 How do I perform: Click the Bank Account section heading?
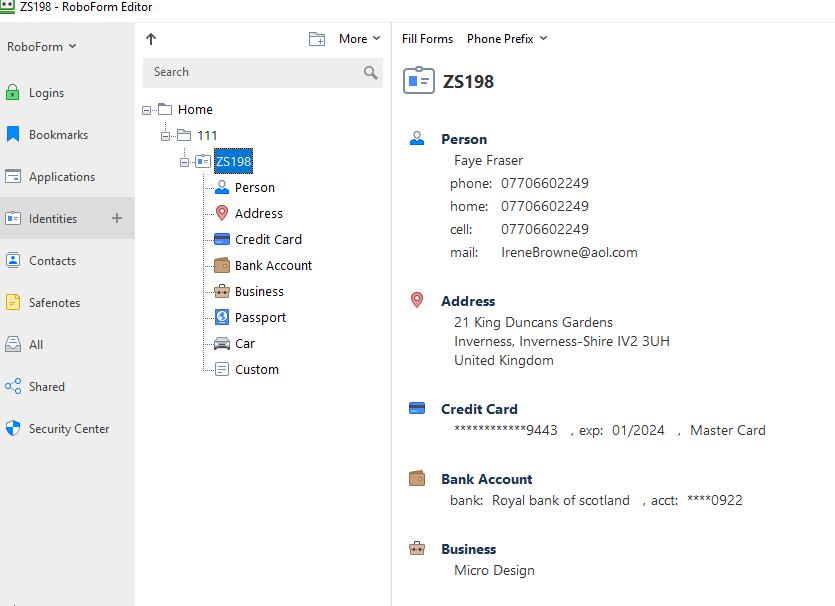[486, 479]
